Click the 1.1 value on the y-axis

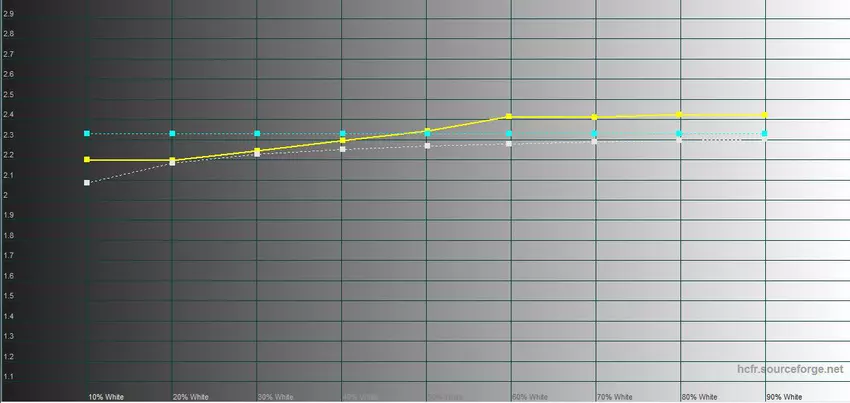(x=8, y=377)
